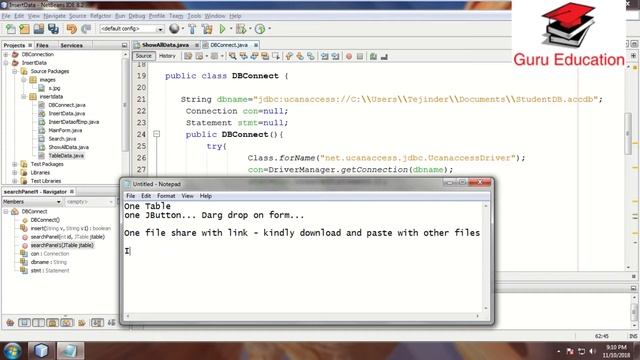Image resolution: width=640 pixels, height=360 pixels.
Task: Open the Members dropdown in Navigator
Action: tap(32, 202)
